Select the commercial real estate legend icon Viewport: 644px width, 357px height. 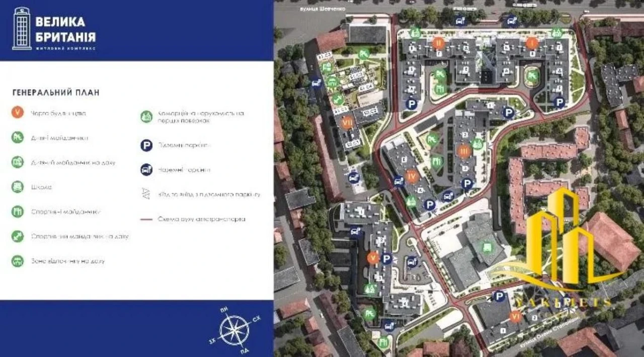(146, 117)
